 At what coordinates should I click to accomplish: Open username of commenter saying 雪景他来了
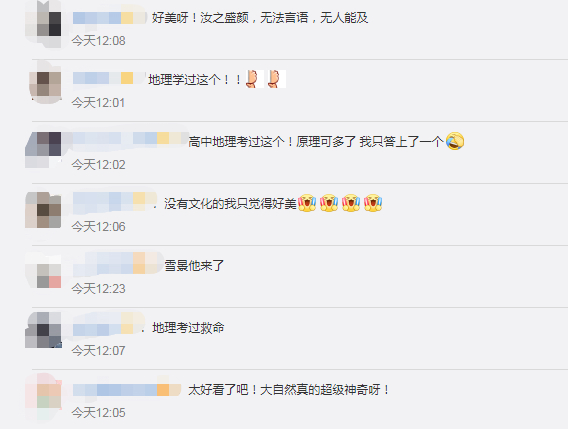click(x=118, y=263)
